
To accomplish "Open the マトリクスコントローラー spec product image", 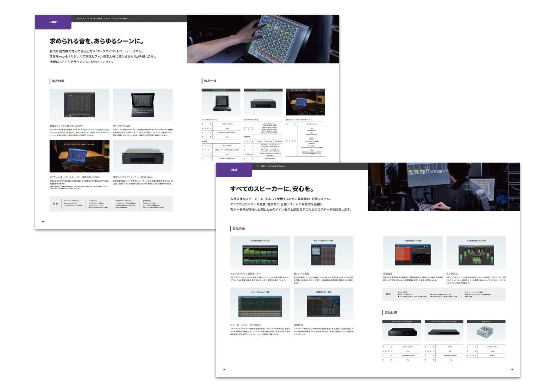I will (x=221, y=104).
